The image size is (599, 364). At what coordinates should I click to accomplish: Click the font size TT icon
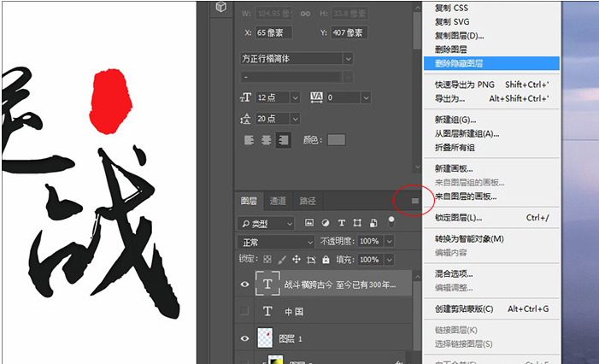click(245, 97)
